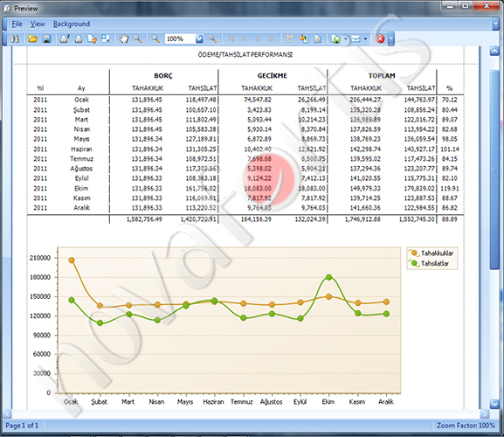This screenshot has width=504, height=437.
Task: Click the Ocak orange Tahakkuklar chart point
Action: point(72,260)
